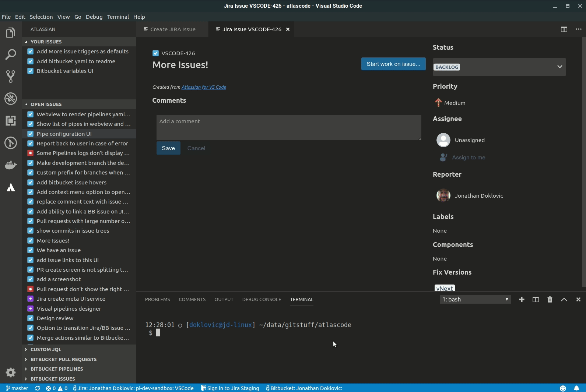Viewport: 586px width, 392px height.
Task: Open notifications bell in status bar
Action: [576, 388]
